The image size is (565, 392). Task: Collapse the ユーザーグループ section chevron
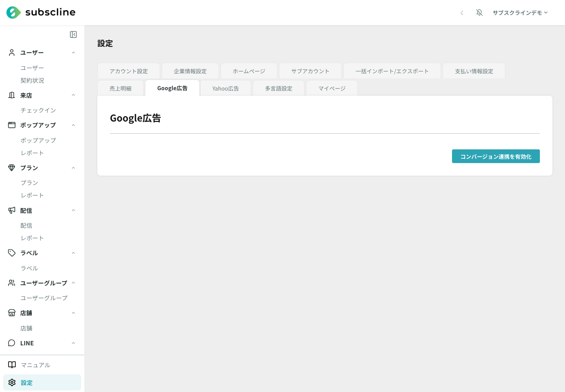[73, 283]
